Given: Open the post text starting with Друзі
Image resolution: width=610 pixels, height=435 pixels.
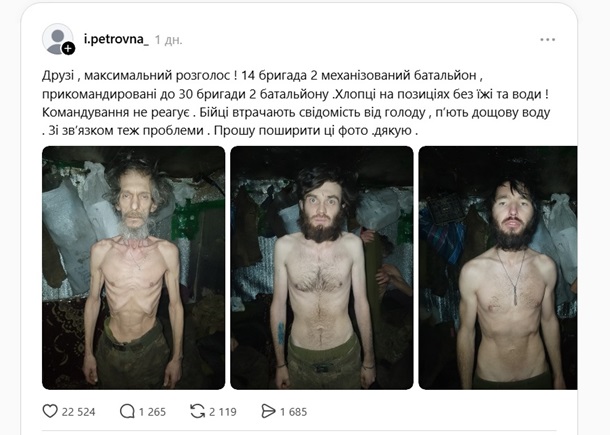Looking at the screenshot, I should [x=296, y=103].
